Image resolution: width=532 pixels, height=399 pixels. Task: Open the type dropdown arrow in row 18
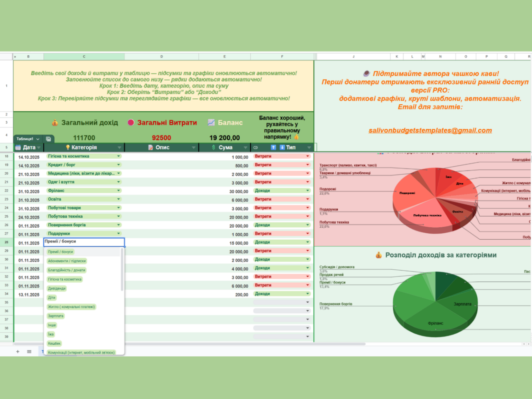pyautogui.click(x=308, y=156)
